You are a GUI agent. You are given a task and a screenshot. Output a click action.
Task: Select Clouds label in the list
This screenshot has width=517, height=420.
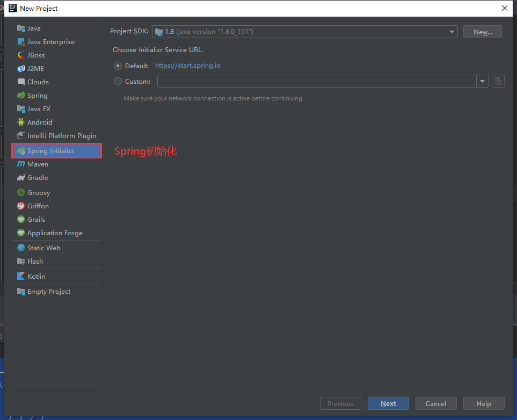click(38, 82)
